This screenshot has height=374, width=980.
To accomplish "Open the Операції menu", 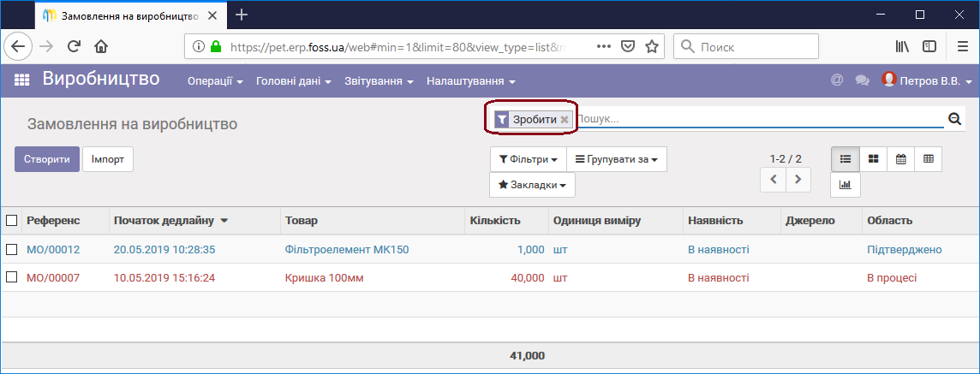I will click(x=215, y=81).
